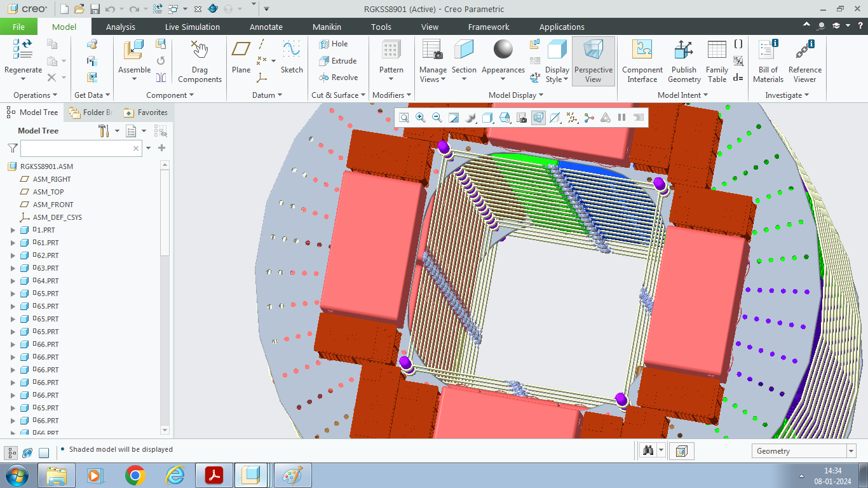The width and height of the screenshot is (868, 488).
Task: Toggle full screen from status bar
Action: click(44, 453)
